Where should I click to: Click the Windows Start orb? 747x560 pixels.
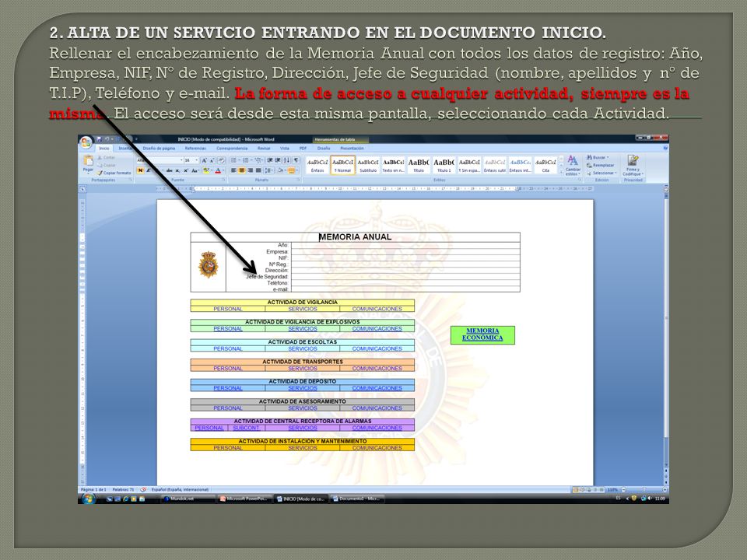point(89,499)
